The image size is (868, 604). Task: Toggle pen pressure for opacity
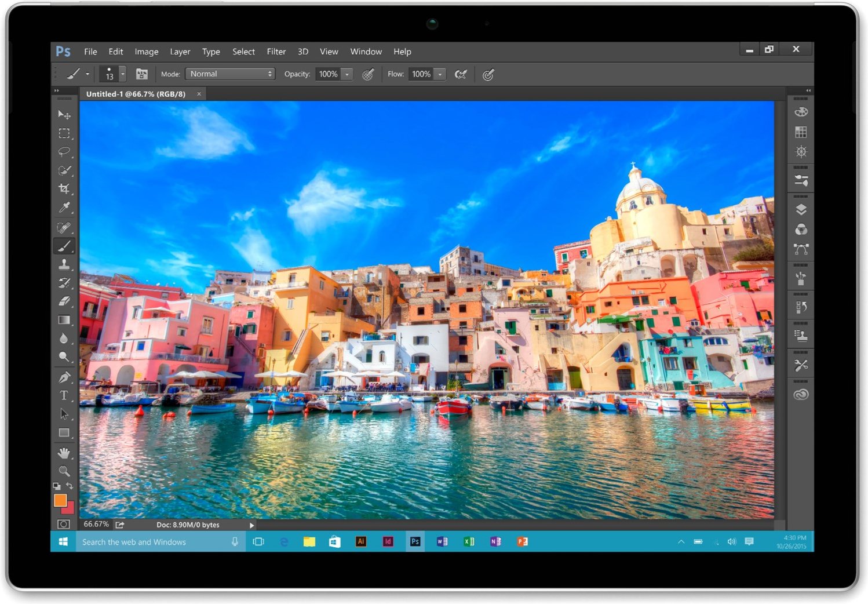point(368,74)
